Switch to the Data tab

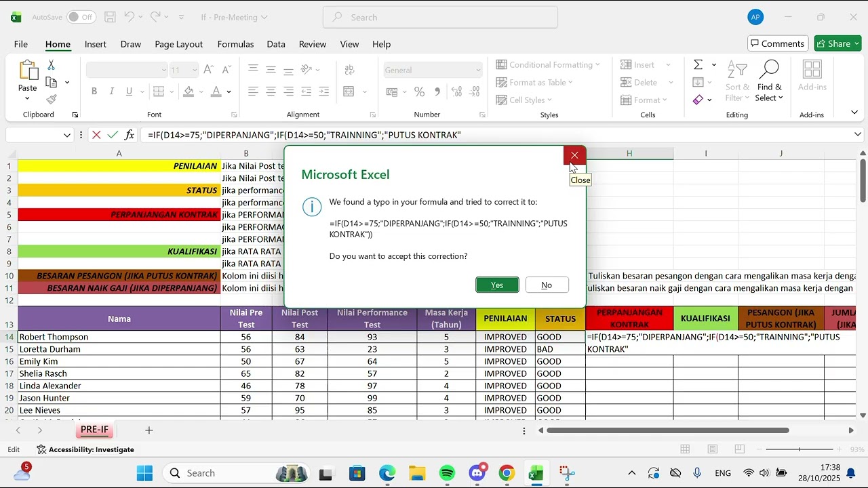[x=276, y=44]
